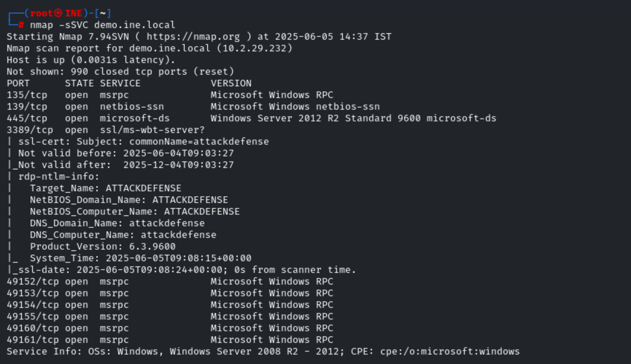Screen dimensions: 631x364
Task: Select the IP address 10.2.29.232
Action: coord(255,48)
